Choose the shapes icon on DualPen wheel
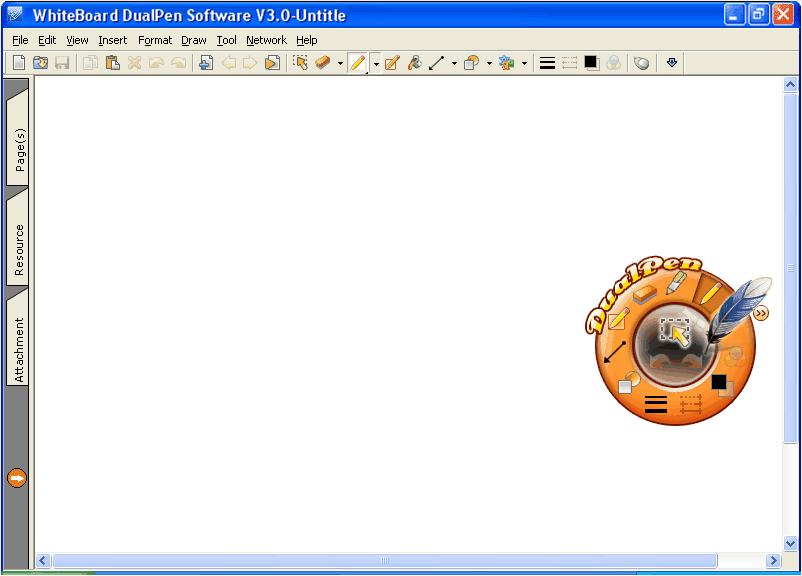802x576 pixels. pos(629,383)
